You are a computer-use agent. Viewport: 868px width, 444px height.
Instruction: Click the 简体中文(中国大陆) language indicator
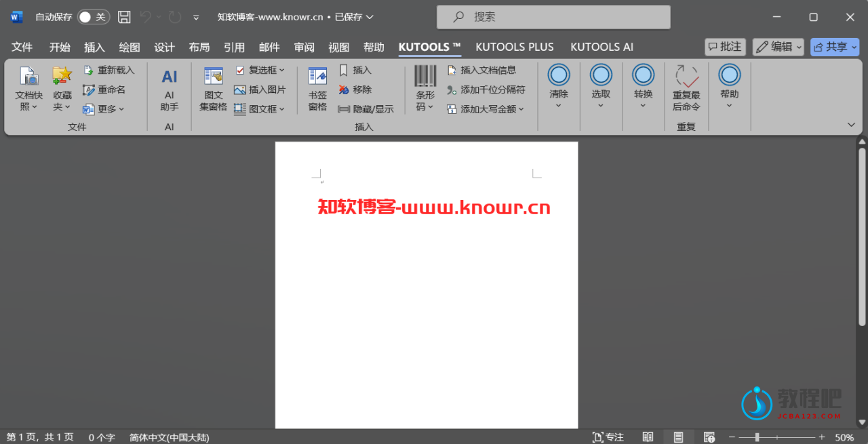pos(170,437)
